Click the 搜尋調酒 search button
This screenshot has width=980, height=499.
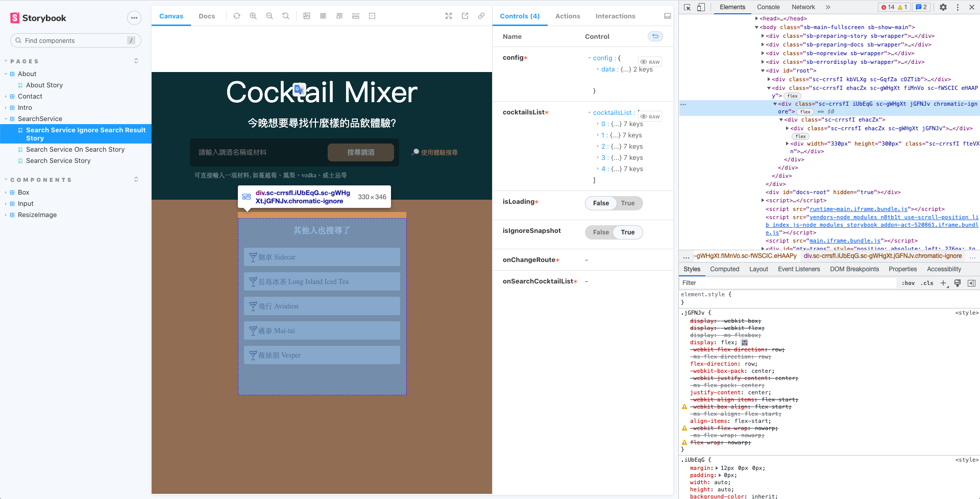361,152
